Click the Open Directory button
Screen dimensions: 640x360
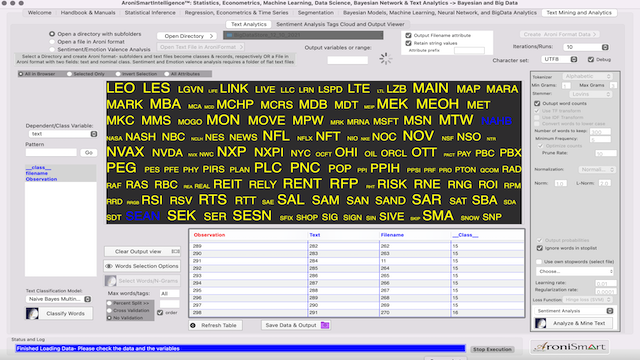coord(188,36)
